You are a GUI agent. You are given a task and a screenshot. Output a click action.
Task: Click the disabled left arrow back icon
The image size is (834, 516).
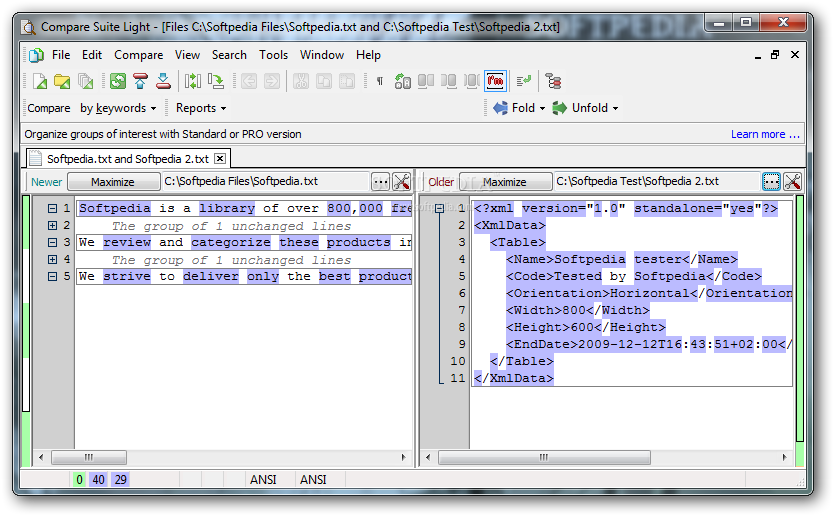(x=248, y=81)
